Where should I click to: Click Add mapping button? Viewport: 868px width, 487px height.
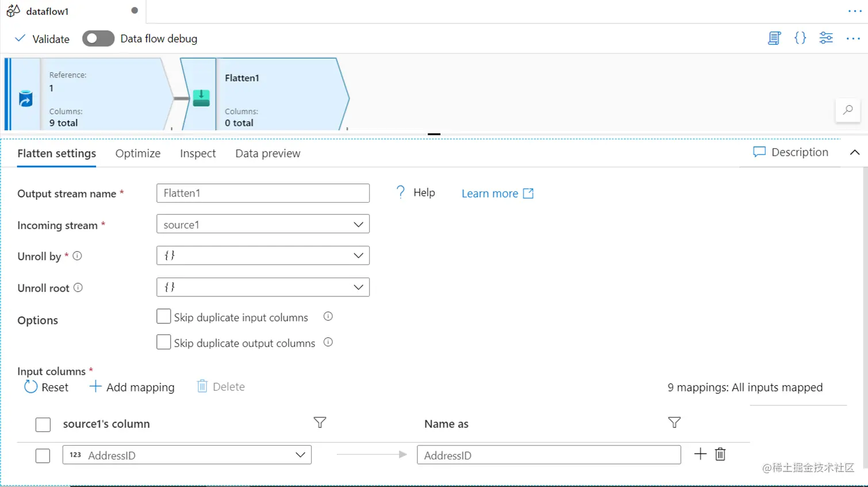coord(132,387)
